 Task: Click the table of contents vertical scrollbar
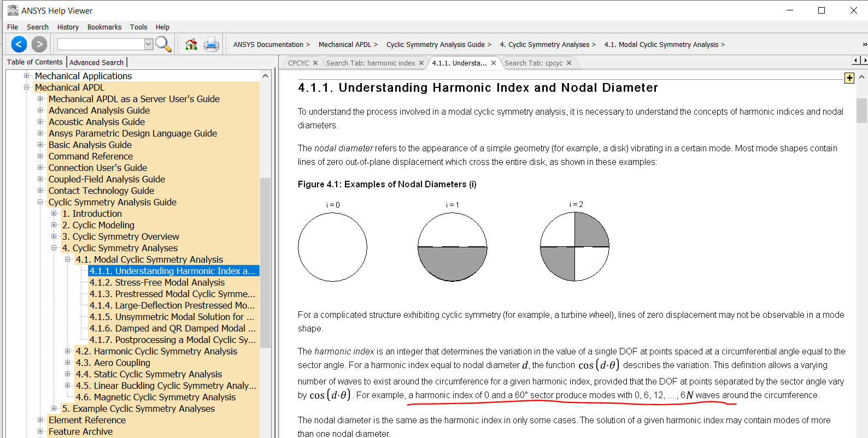click(x=265, y=262)
